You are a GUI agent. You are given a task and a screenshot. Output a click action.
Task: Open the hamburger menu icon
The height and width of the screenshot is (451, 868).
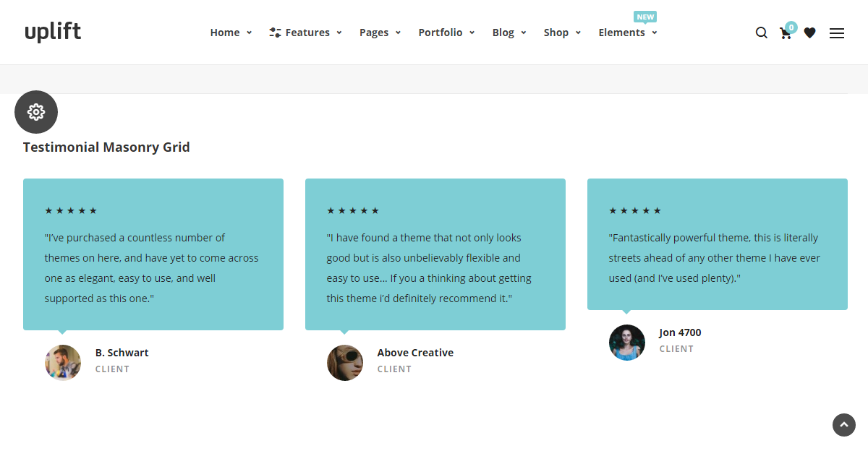click(836, 33)
